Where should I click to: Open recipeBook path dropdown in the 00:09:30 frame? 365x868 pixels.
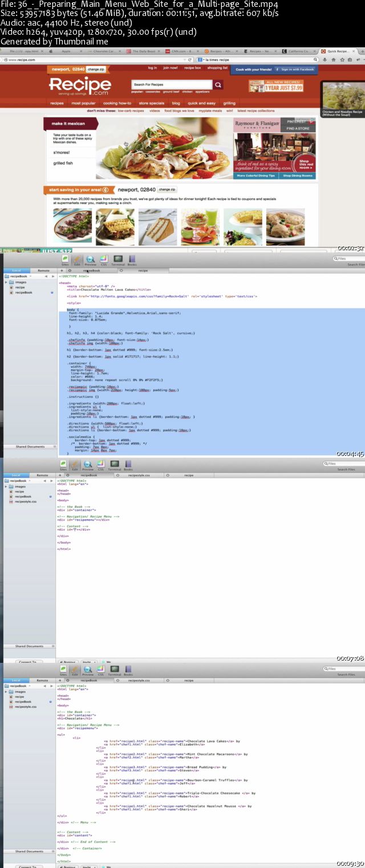click(18, 686)
